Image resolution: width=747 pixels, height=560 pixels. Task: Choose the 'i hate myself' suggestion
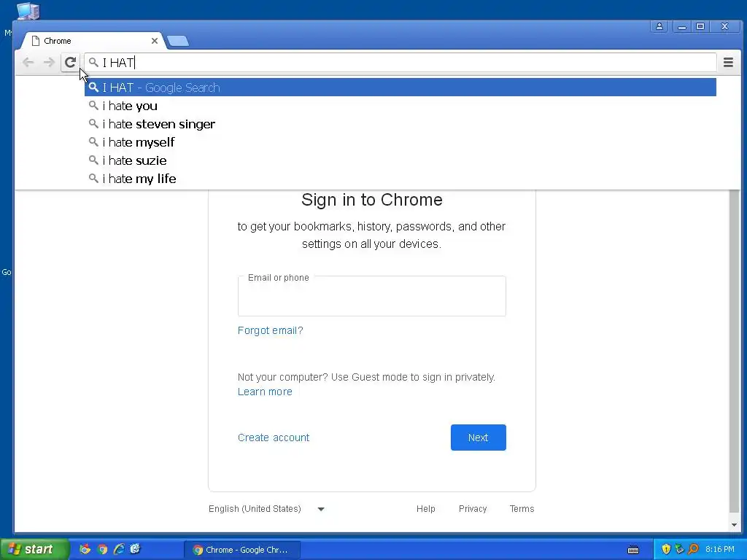[400, 142]
